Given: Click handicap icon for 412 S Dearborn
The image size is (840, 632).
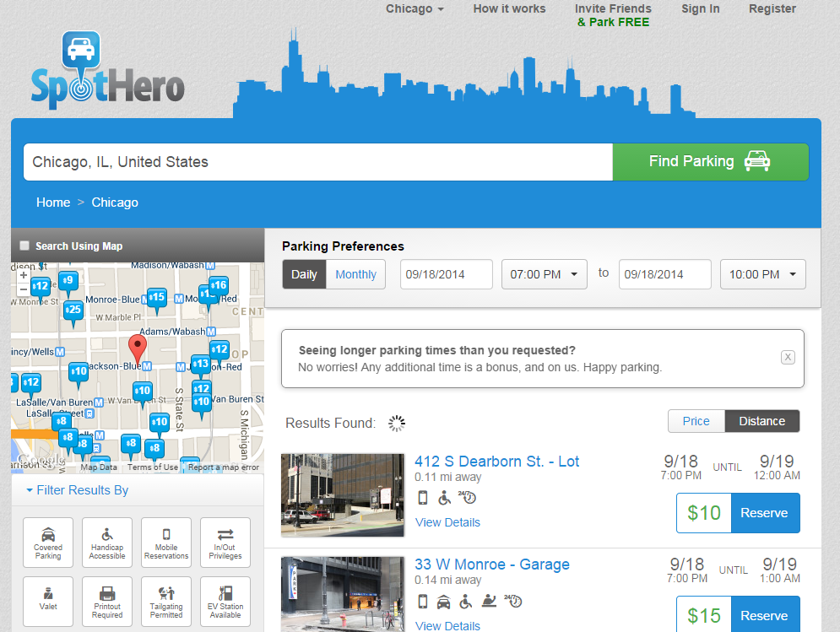Looking at the screenshot, I should coord(444,498).
